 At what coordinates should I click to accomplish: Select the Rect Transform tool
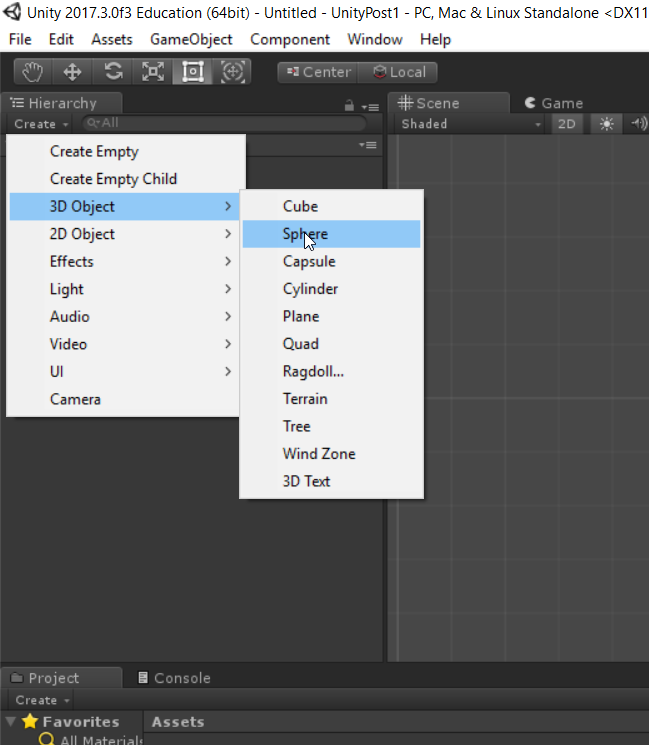point(192,72)
